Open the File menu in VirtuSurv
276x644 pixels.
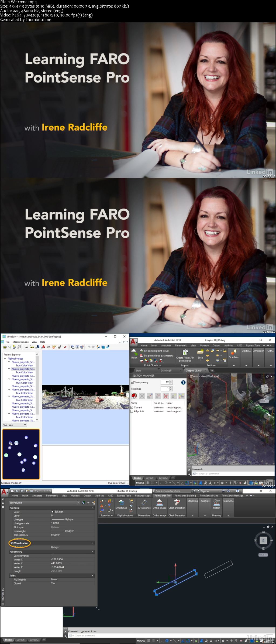tap(8, 342)
